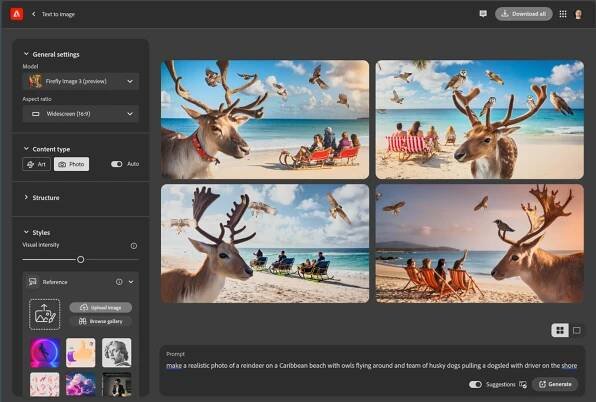Open the Aspect ratio Widescreen dropdown
Screen dimensions: 596x402
(x=81, y=114)
